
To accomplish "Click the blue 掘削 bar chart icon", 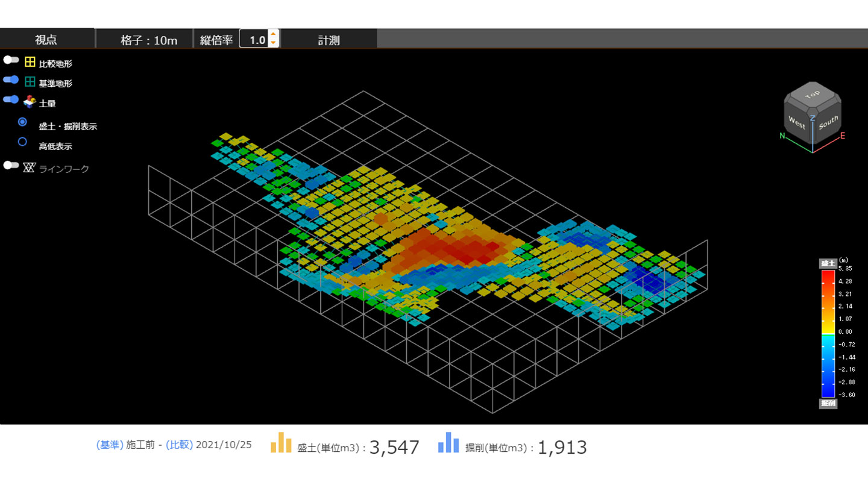I will pyautogui.click(x=448, y=443).
